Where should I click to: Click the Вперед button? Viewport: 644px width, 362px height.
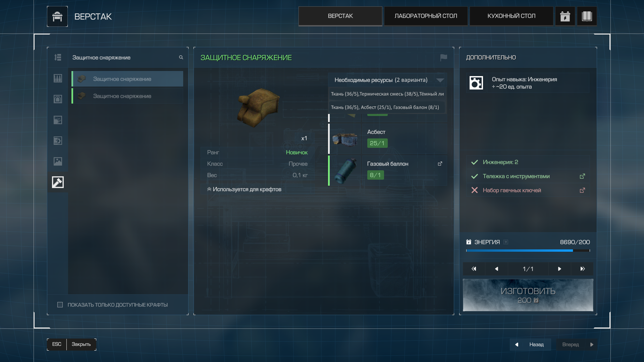coord(576,345)
